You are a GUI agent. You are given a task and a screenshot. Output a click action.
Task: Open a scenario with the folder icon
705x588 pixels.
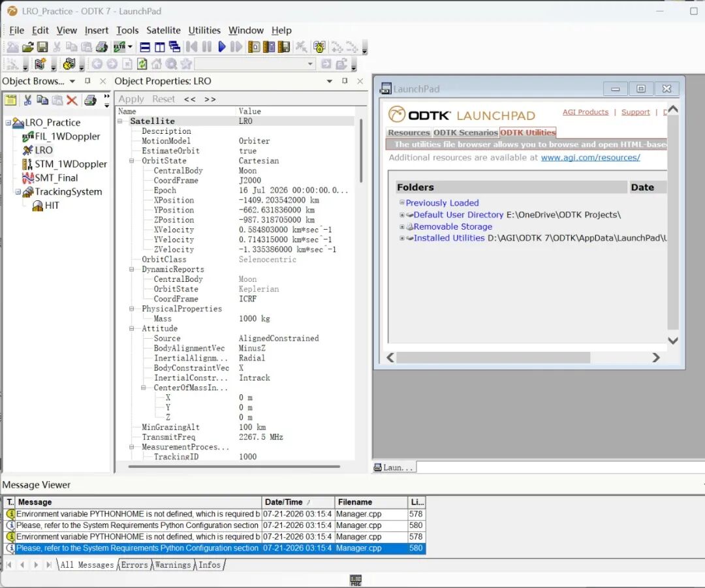pos(27,47)
